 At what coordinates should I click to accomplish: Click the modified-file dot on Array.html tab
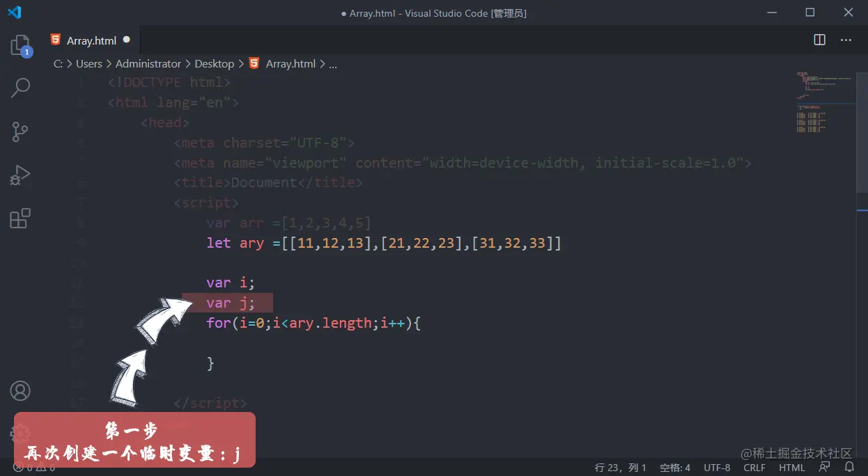point(127,40)
